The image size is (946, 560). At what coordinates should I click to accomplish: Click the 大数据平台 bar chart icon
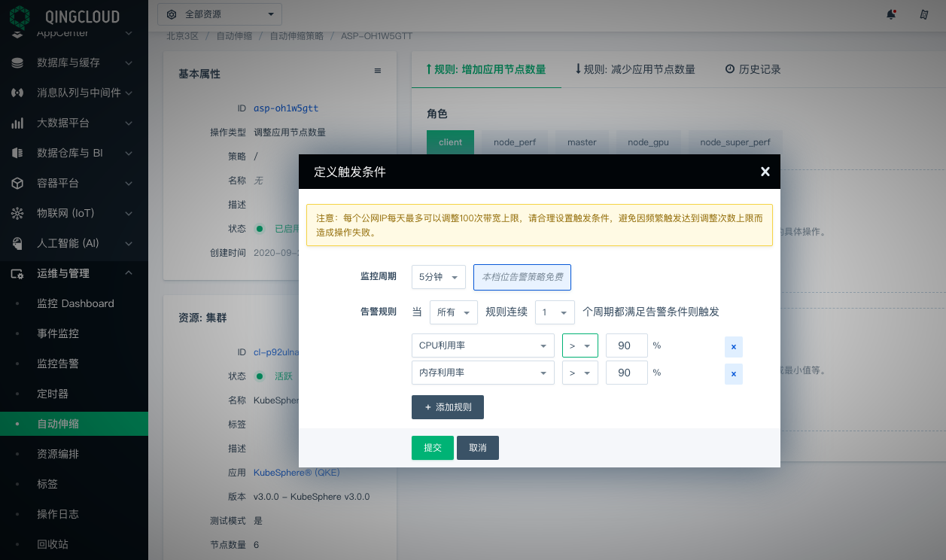point(17,123)
